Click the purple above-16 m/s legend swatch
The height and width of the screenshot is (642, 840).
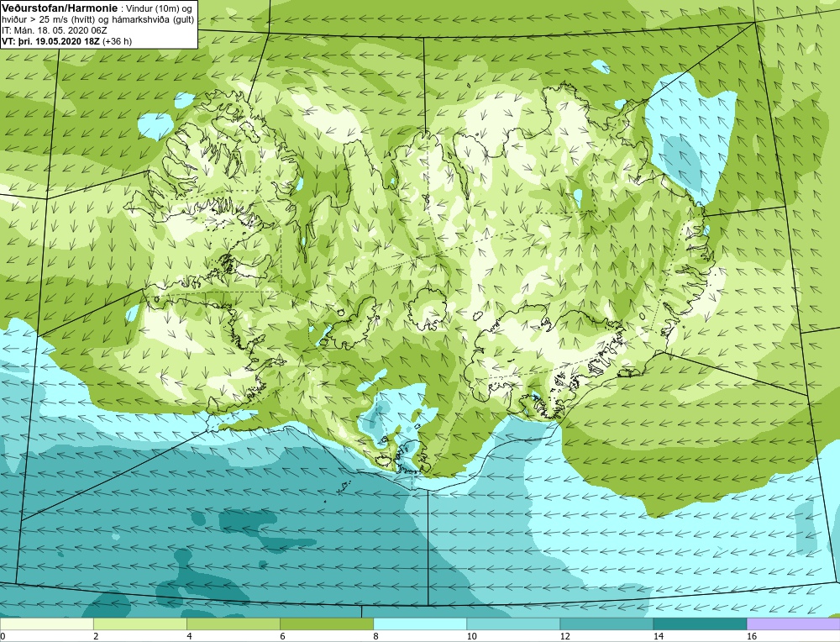click(794, 624)
